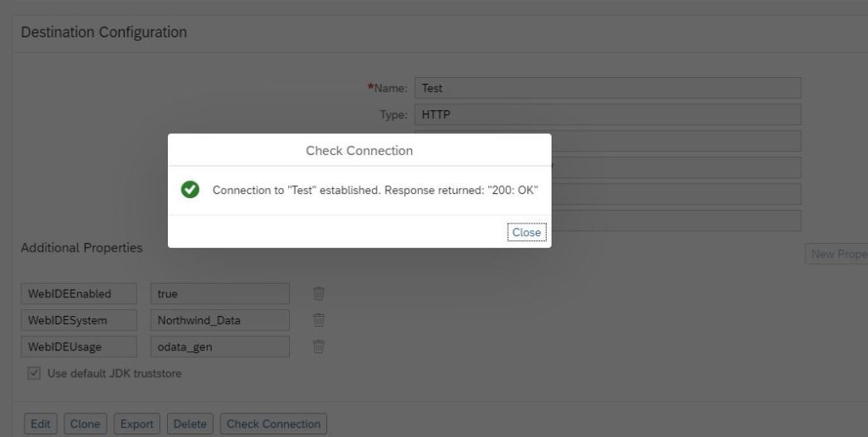Toggle Use default JDK truststore checkbox
The height and width of the screenshot is (437, 868).
(x=34, y=373)
